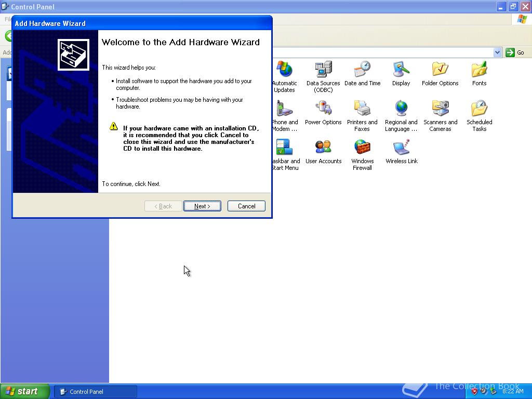The height and width of the screenshot is (399, 532).
Task: Open Automatic Updates settings
Action: [x=285, y=70]
